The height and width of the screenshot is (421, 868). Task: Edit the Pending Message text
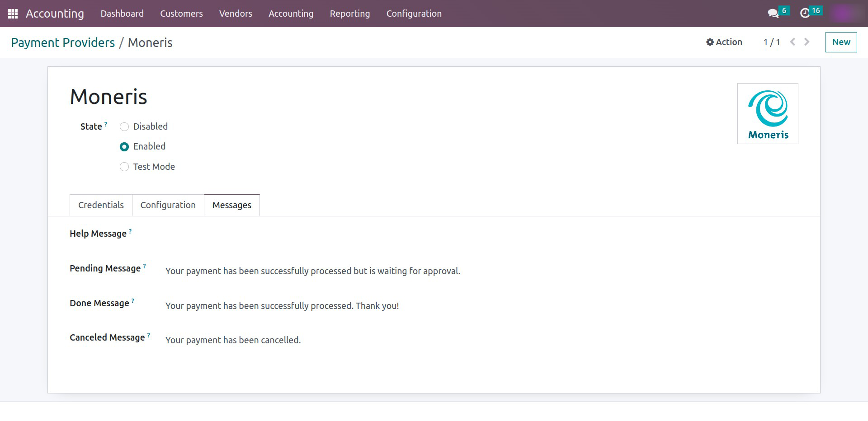click(313, 271)
